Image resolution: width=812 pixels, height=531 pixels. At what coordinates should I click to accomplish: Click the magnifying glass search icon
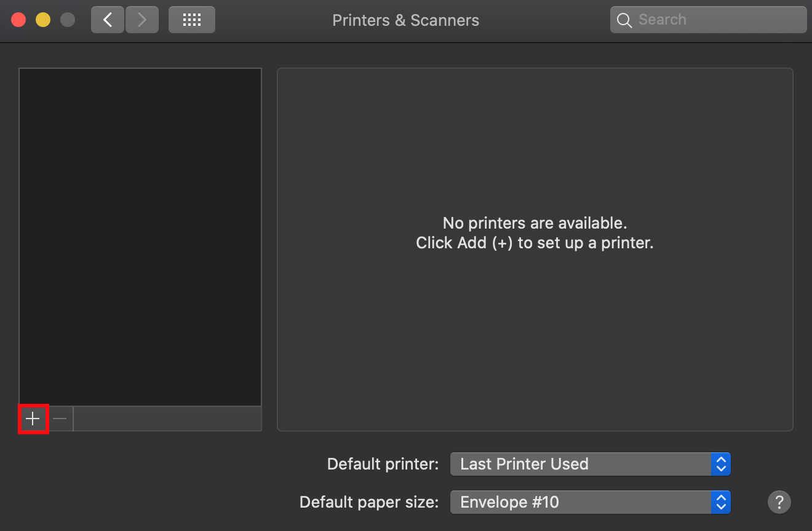point(624,20)
